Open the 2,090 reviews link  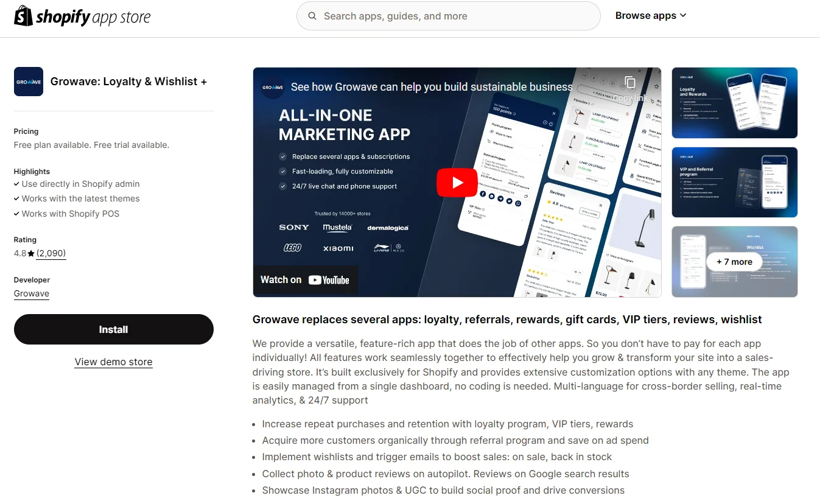[51, 253]
